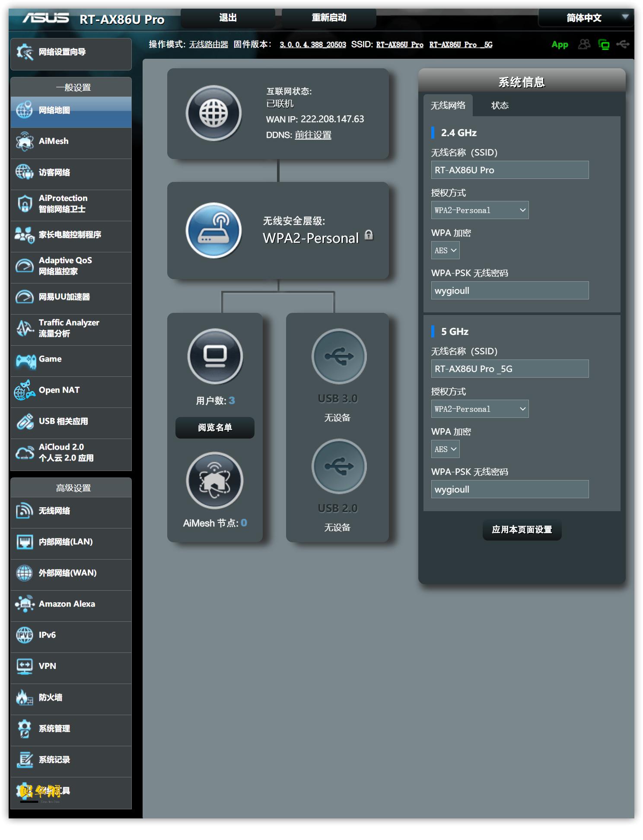Open 5 GHz 授权方式 WPA2-Personal dropdown
The image size is (643, 840).
(x=480, y=409)
